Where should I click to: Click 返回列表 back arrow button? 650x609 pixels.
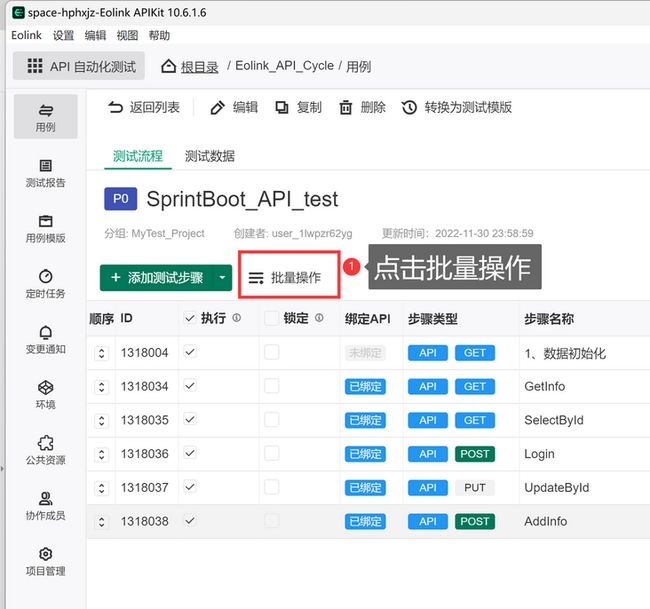click(143, 107)
